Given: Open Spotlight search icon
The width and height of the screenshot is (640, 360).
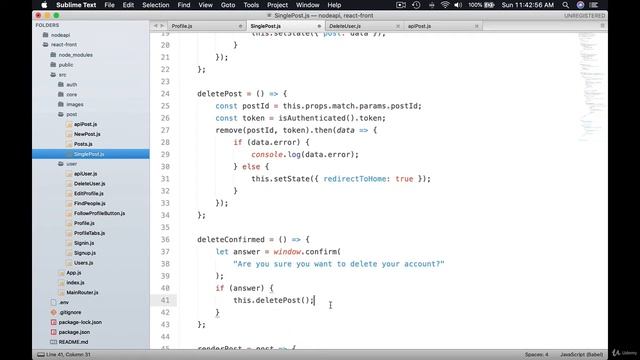Looking at the screenshot, I should click(x=565, y=5).
